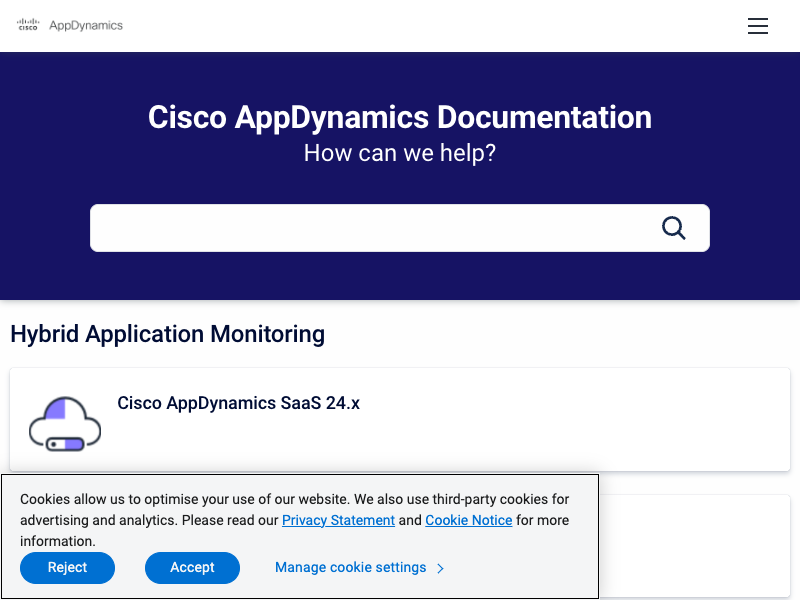
Task: Click the Cisco AppDynamics Documentation title
Action: [400, 117]
